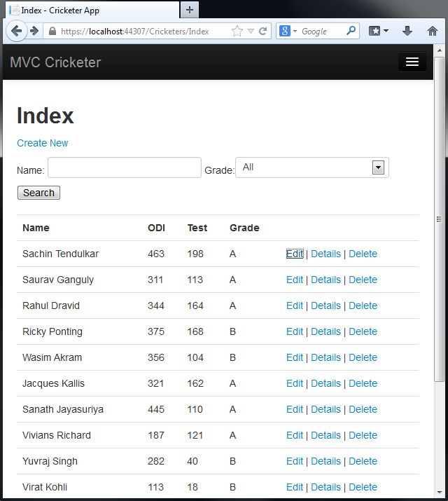
Task: Delete the Yuvraj Singh record
Action: coord(363,461)
